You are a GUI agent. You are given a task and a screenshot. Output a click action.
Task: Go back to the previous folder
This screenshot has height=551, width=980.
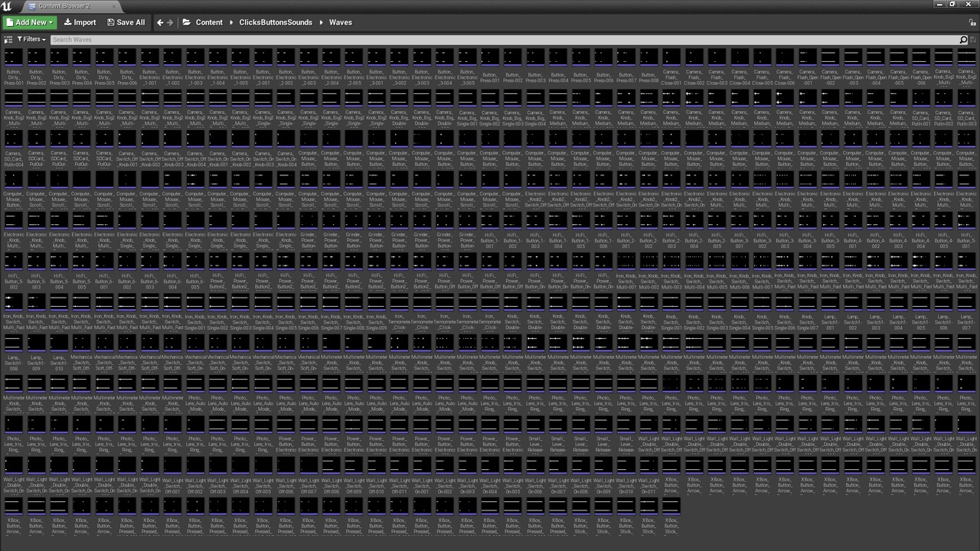pos(160,22)
